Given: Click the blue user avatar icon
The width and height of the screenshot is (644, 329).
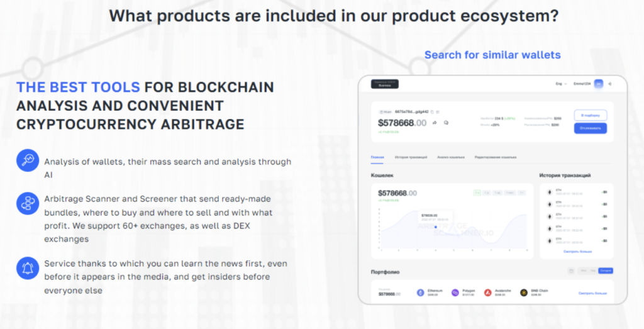Looking at the screenshot, I should tap(599, 84).
